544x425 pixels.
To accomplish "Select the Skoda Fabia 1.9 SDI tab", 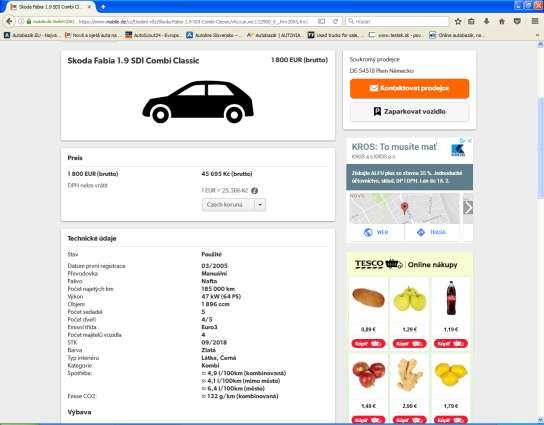I will tap(50, 7).
